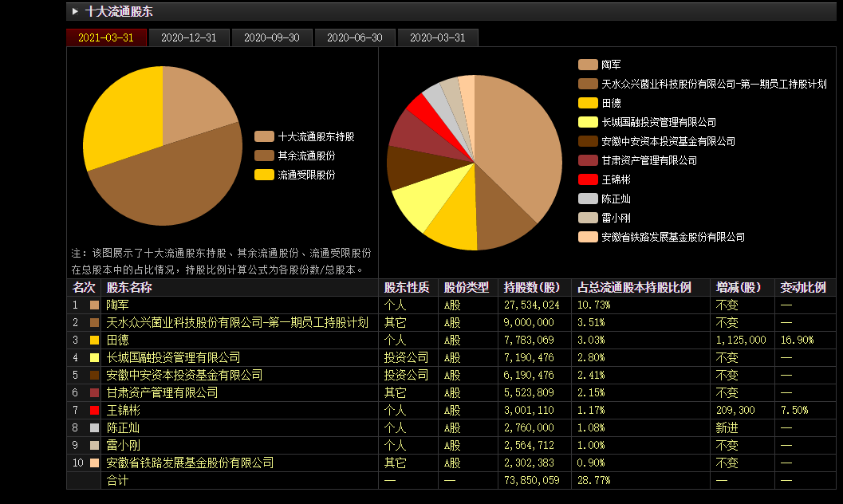Click total shares 73,850,059

point(531,480)
